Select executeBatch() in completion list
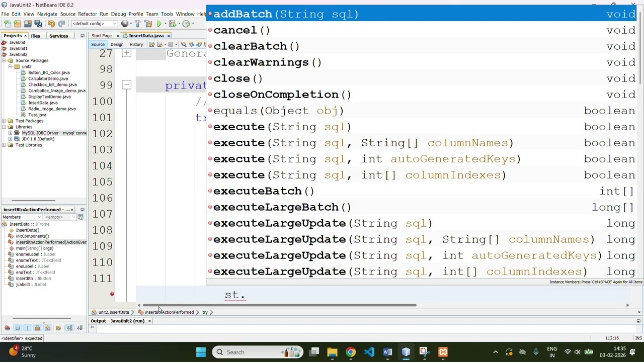 (423, 191)
